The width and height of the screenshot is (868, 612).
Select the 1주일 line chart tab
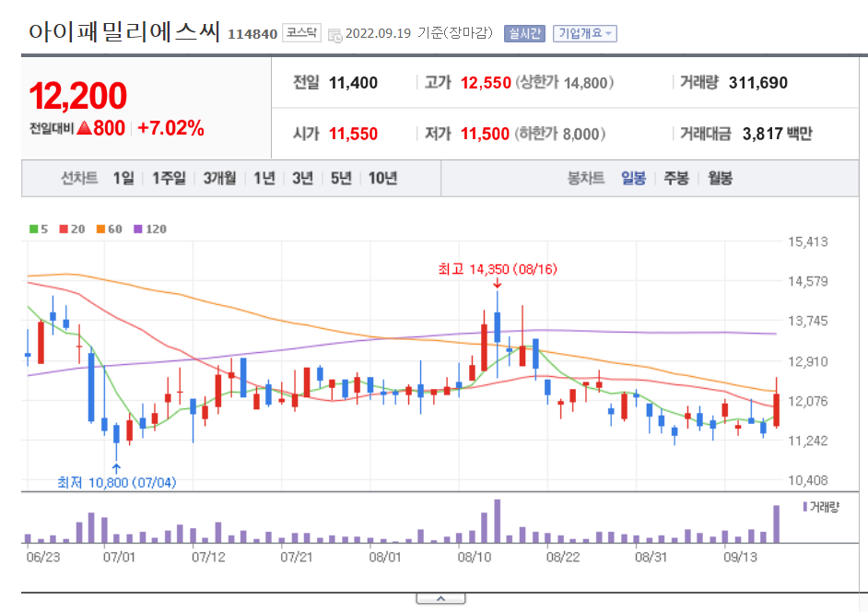[x=169, y=178]
